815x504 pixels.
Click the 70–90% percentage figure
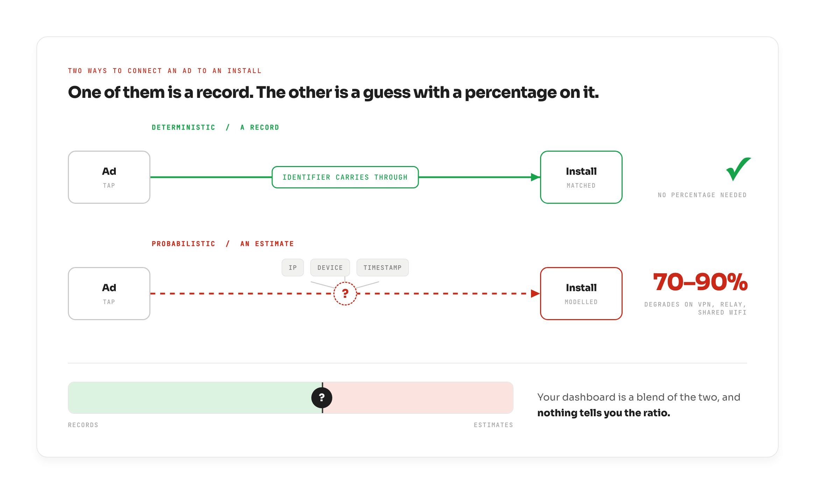coord(700,282)
